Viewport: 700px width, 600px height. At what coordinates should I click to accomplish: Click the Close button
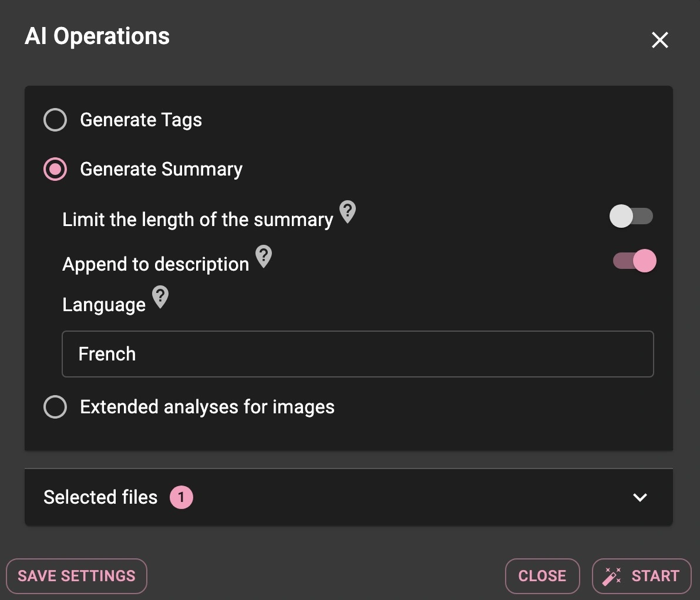(x=542, y=576)
